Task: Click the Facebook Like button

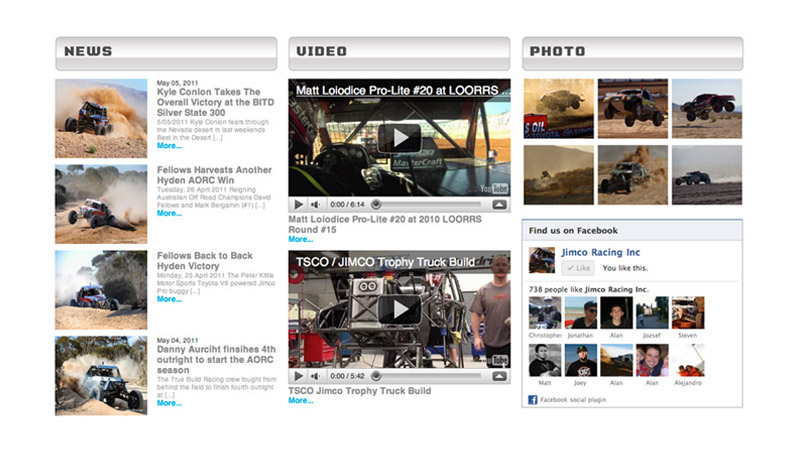Action: (577, 268)
